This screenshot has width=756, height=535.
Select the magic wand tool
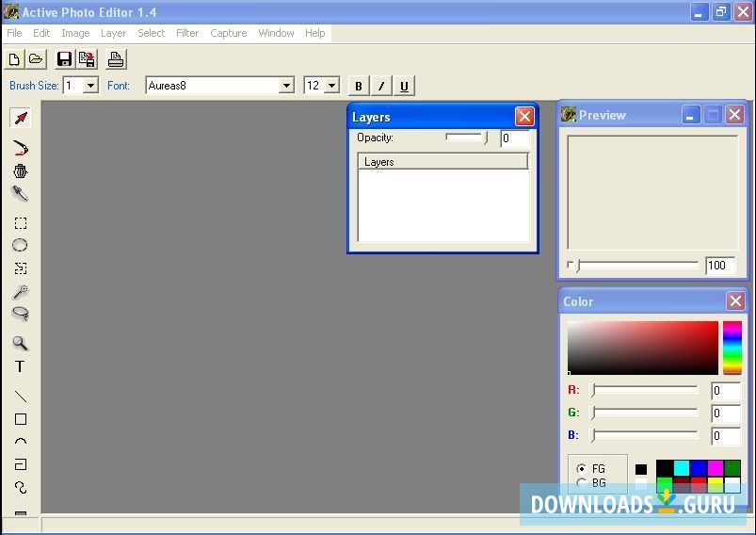(x=21, y=291)
